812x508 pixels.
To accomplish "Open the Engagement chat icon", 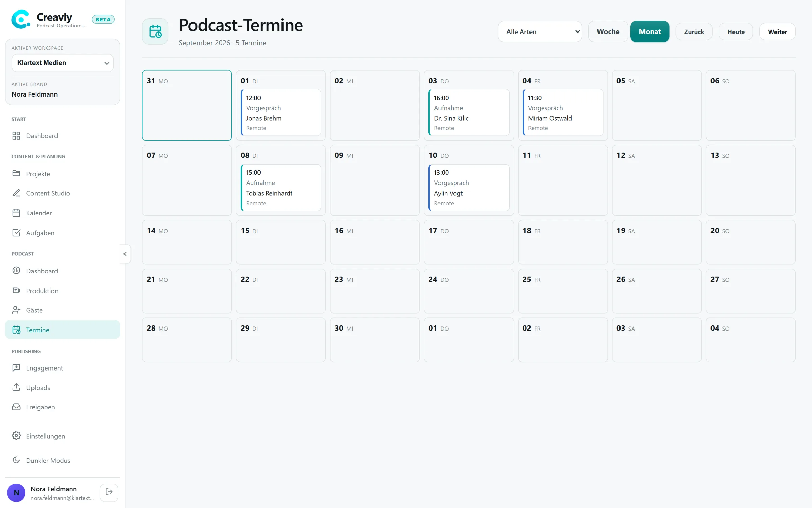I will (x=16, y=368).
